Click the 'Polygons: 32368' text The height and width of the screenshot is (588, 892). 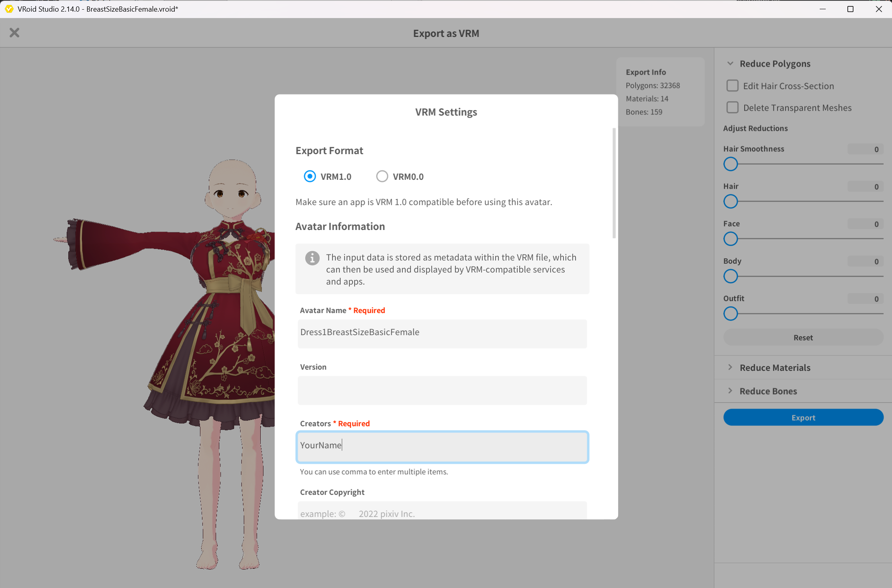coord(653,85)
